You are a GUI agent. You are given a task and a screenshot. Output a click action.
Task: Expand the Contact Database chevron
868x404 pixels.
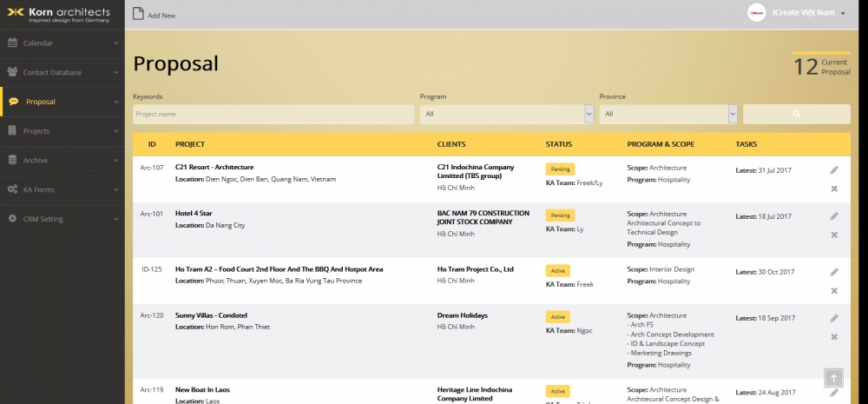coord(116,73)
